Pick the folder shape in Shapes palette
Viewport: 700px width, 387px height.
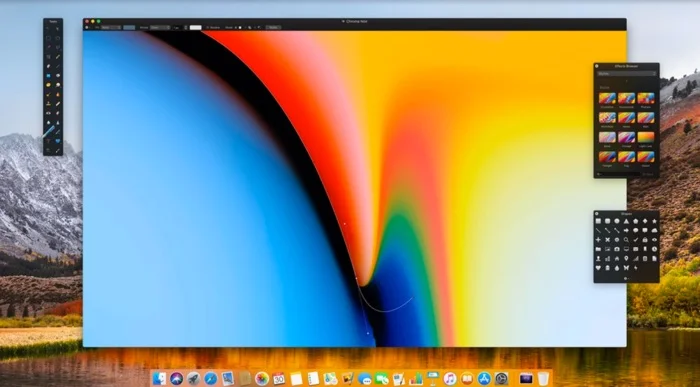[x=598, y=249]
